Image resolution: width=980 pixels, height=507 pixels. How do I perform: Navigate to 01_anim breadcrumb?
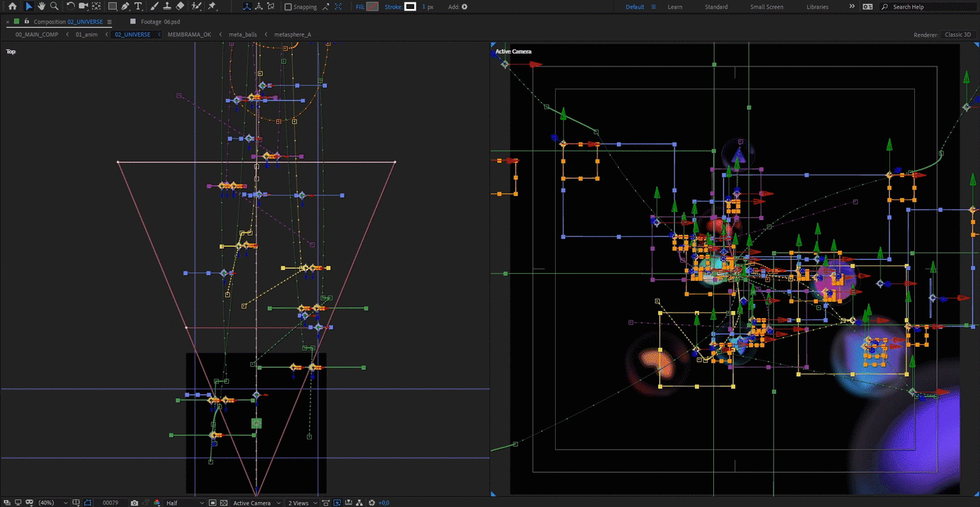click(x=86, y=34)
